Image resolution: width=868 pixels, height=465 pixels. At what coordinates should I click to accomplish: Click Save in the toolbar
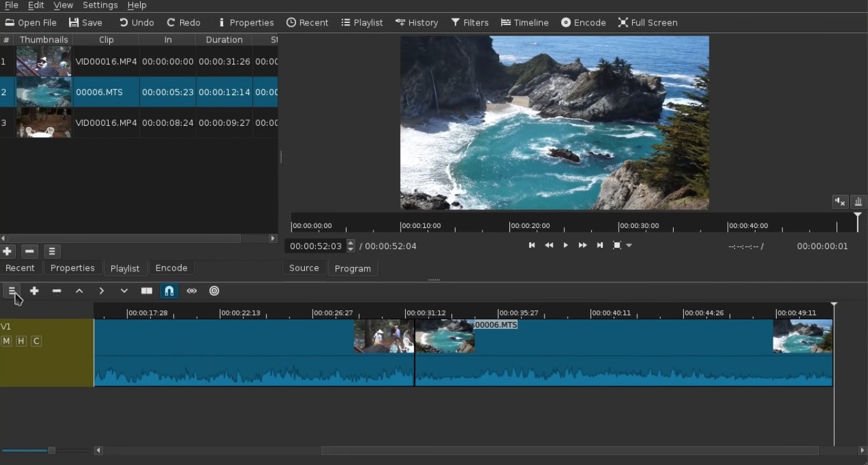[x=86, y=22]
